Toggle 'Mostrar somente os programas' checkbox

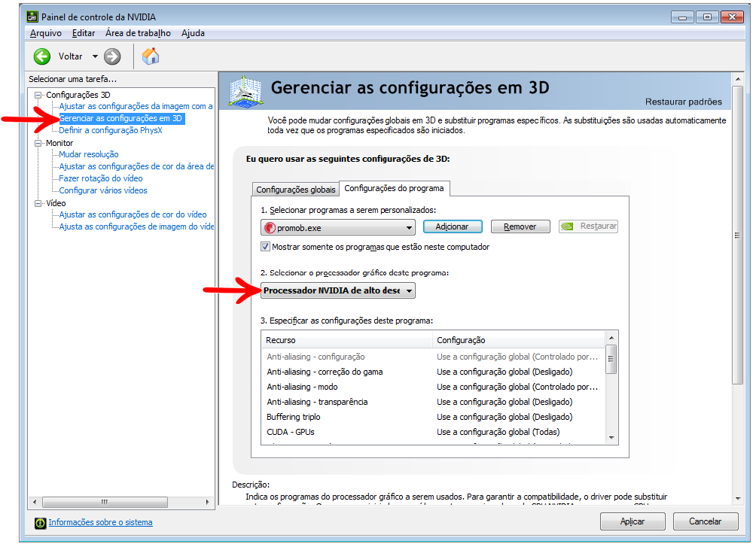[x=265, y=247]
